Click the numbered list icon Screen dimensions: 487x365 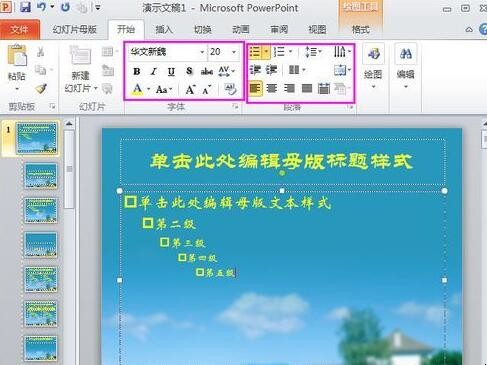pyautogui.click(x=279, y=52)
